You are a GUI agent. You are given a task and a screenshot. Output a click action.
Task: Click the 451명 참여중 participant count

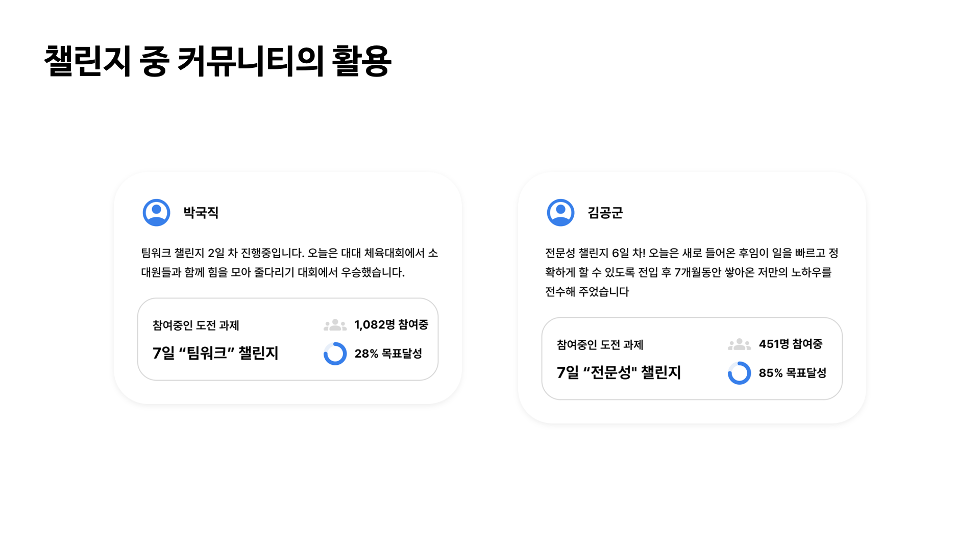pos(791,344)
